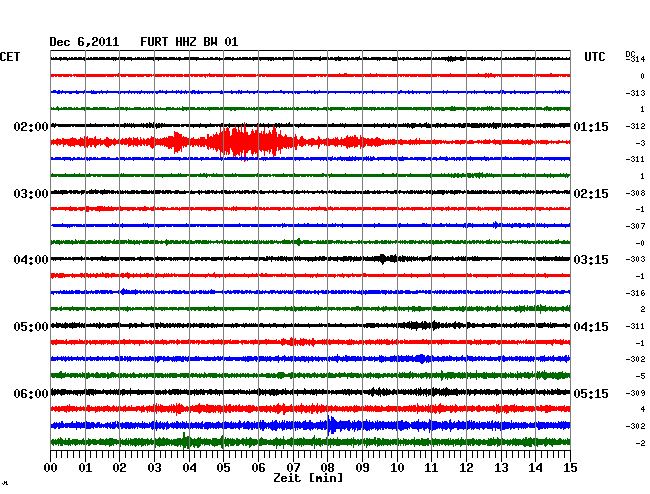Select the DC offset value '-316'

[x=635, y=293]
